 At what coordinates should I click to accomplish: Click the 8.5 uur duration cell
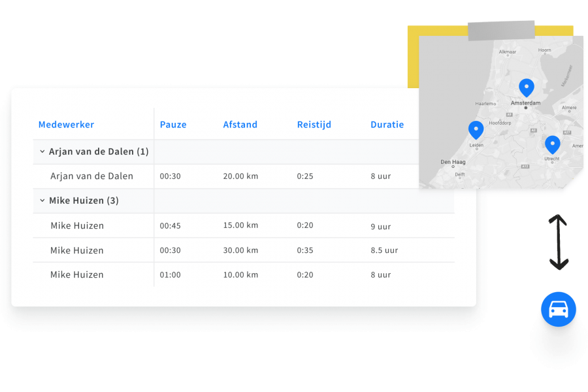(384, 251)
